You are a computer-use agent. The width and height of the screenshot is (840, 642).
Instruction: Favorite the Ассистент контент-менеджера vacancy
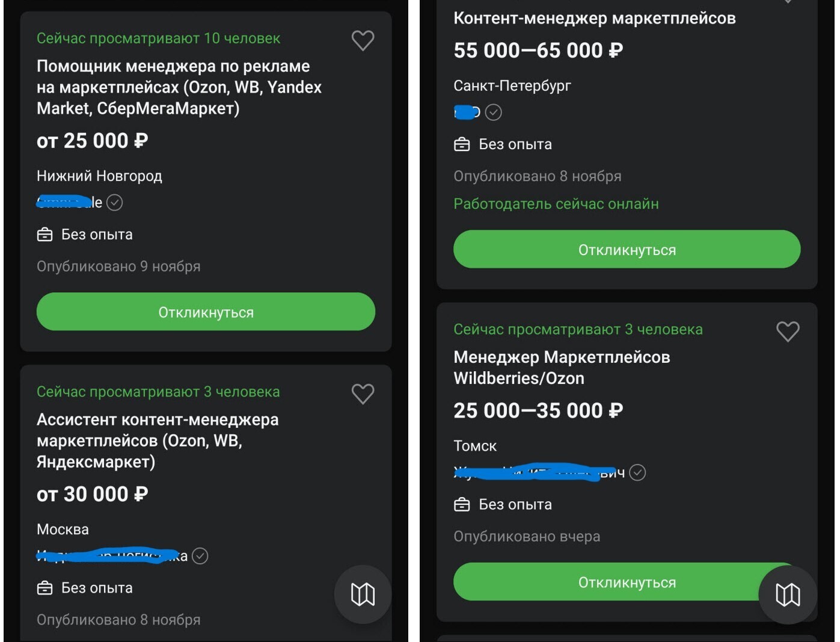[x=363, y=394]
